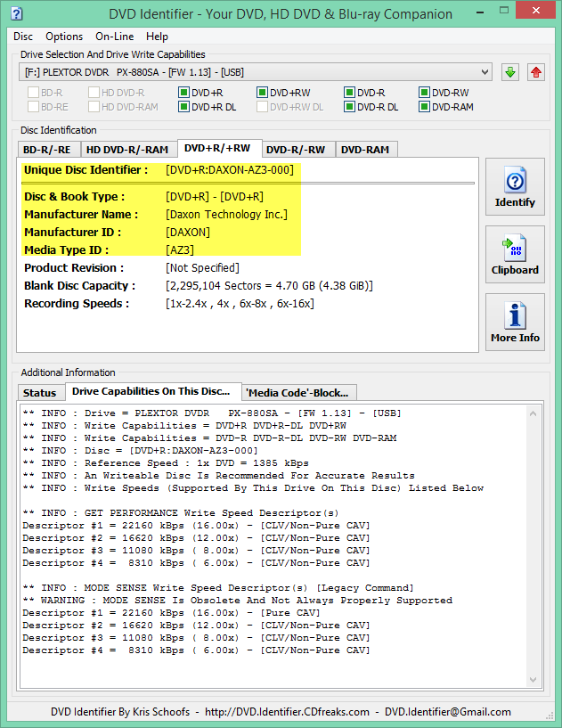Toggle the DVD+RW checkbox
562x728 pixels.
tap(262, 93)
